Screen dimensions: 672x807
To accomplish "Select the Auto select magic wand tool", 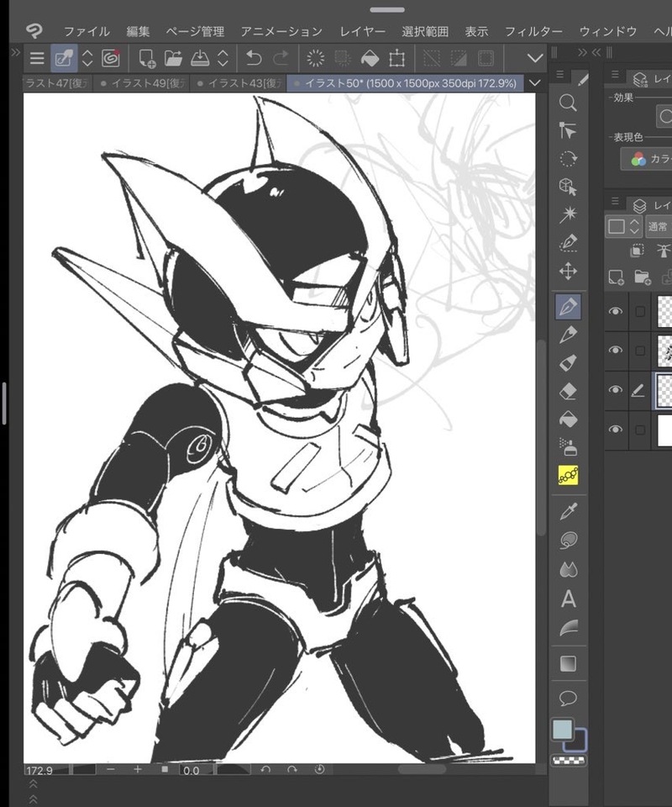I will tap(568, 214).
